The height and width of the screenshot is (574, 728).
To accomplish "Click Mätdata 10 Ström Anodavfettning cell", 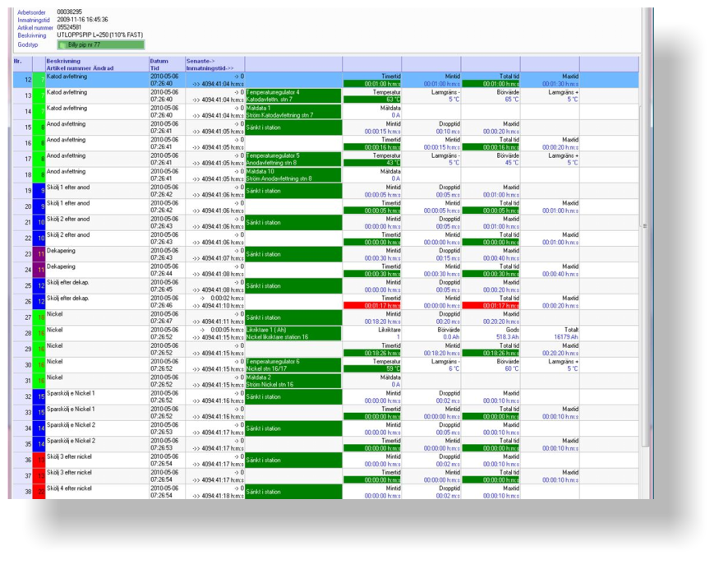I will click(293, 174).
